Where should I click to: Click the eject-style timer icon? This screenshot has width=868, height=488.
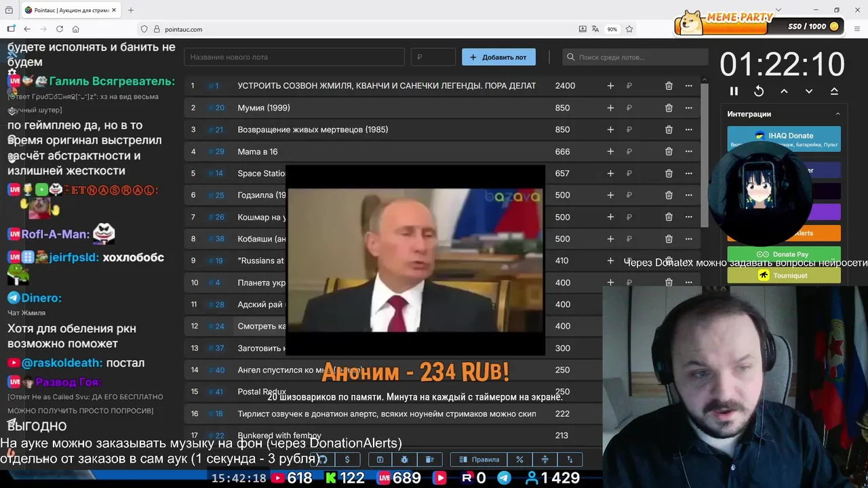834,91
